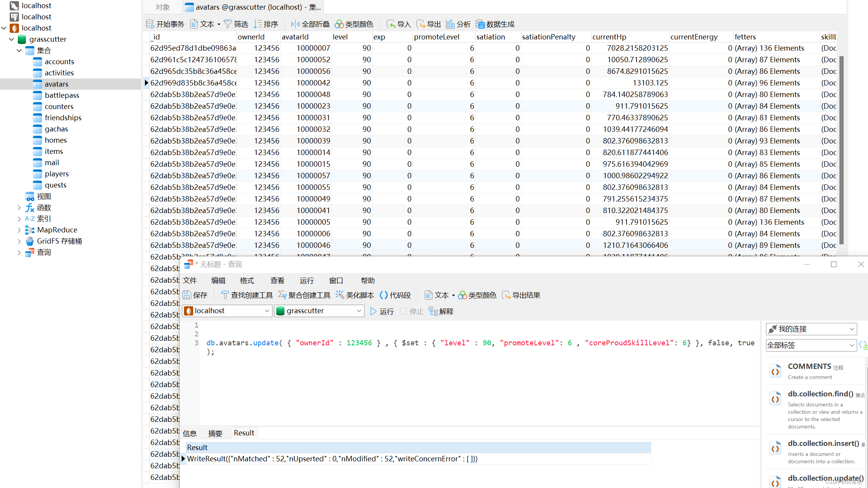Viewport: 868px width, 488px height.
Task: Click Collapse All (全部折叠) icon
Action: click(310, 24)
